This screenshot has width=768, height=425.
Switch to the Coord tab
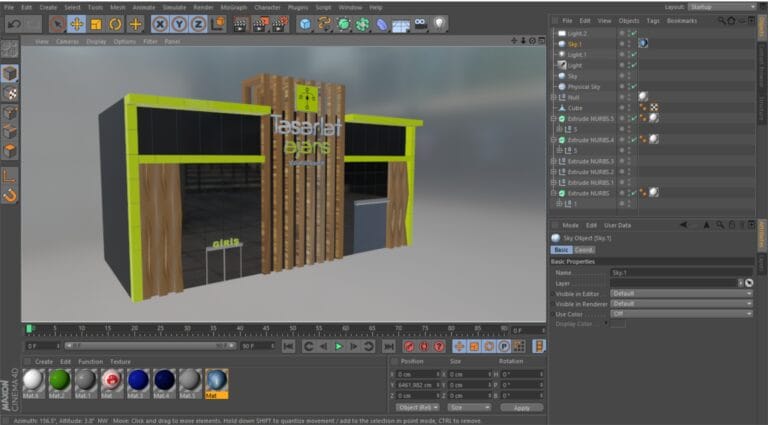(584, 250)
